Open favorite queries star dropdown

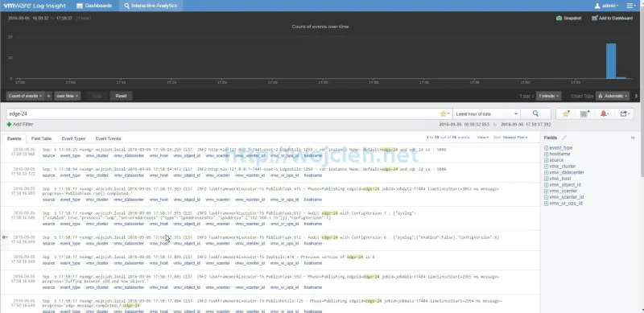pos(445,113)
